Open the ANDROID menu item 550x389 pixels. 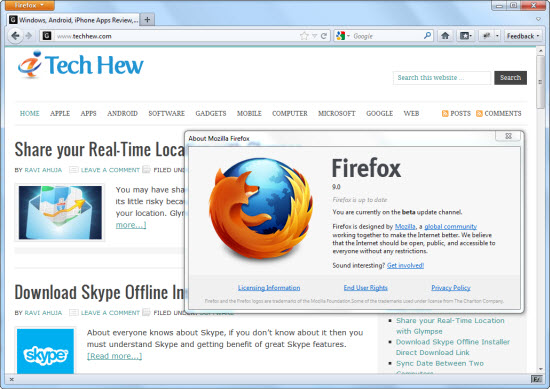pos(122,113)
